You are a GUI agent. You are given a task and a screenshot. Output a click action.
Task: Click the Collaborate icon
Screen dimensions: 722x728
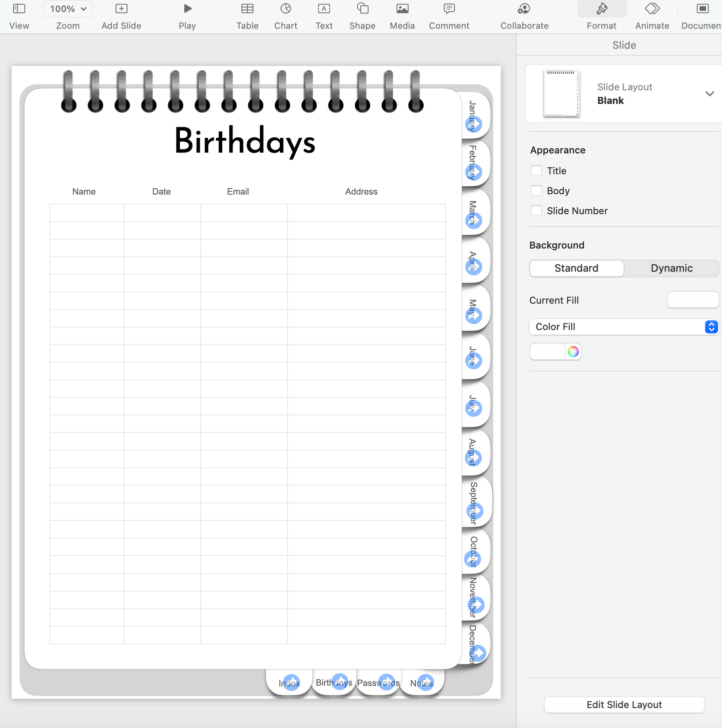(x=524, y=9)
